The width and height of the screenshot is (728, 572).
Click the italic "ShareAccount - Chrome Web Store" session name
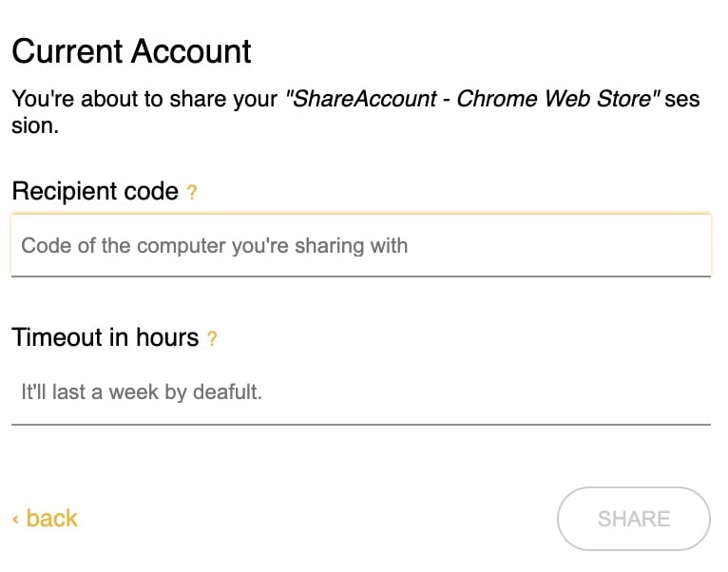[x=473, y=100]
